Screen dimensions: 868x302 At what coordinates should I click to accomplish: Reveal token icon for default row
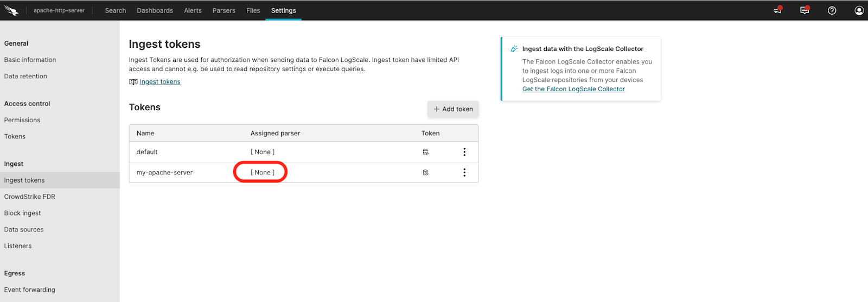(425, 152)
